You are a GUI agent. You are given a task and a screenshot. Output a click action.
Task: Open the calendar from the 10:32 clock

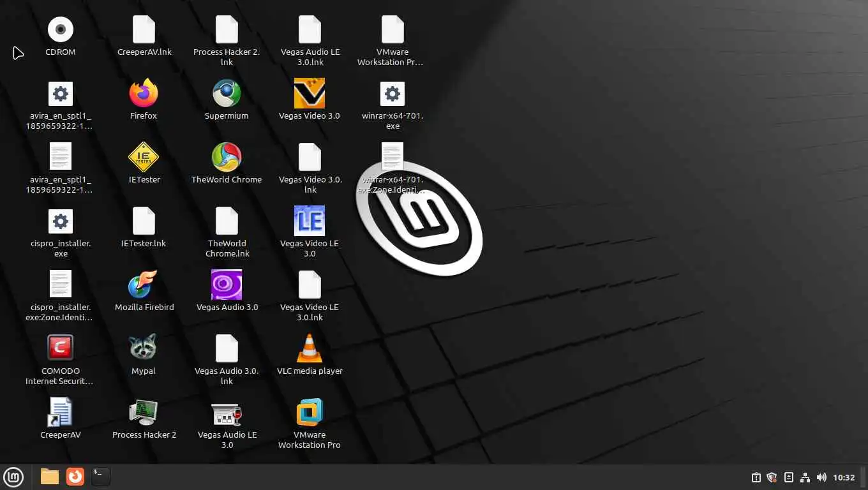[x=844, y=477]
